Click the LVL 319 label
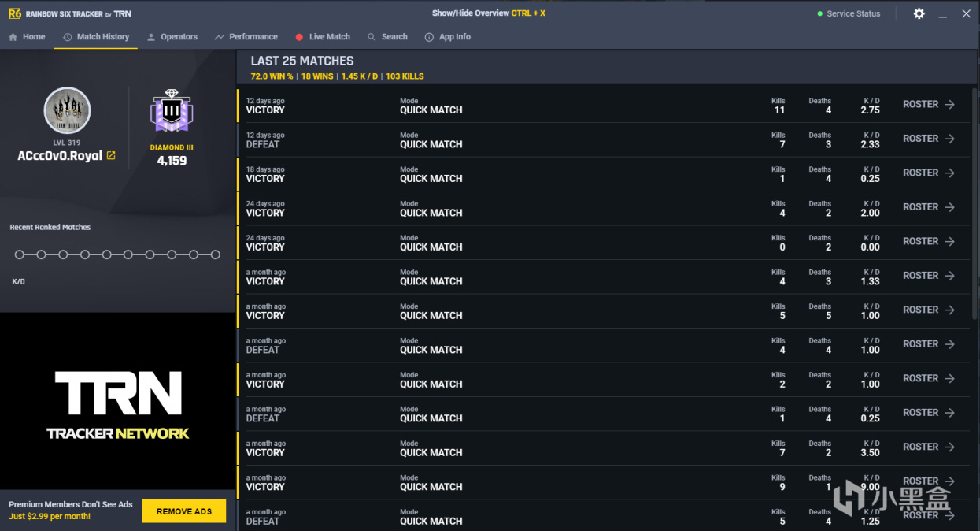The width and height of the screenshot is (980, 531). pos(67,143)
